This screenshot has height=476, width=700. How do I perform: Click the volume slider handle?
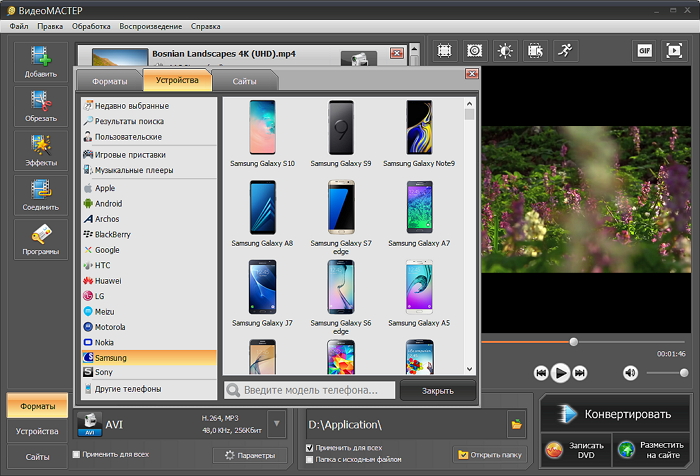pos(684,373)
